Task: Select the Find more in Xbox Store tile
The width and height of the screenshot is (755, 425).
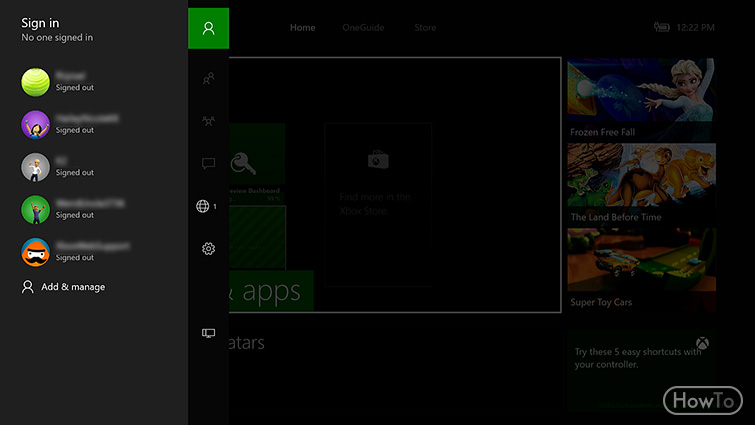Action: 378,205
